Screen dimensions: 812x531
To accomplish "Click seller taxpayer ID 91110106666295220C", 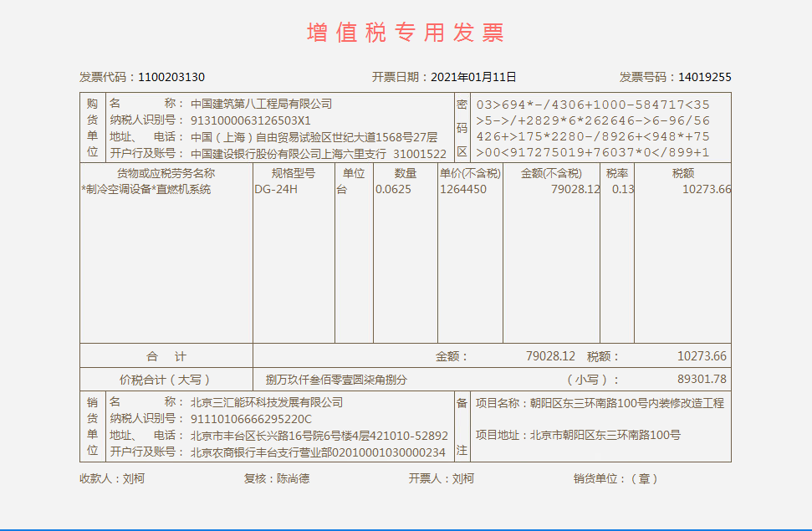I will coord(251,419).
